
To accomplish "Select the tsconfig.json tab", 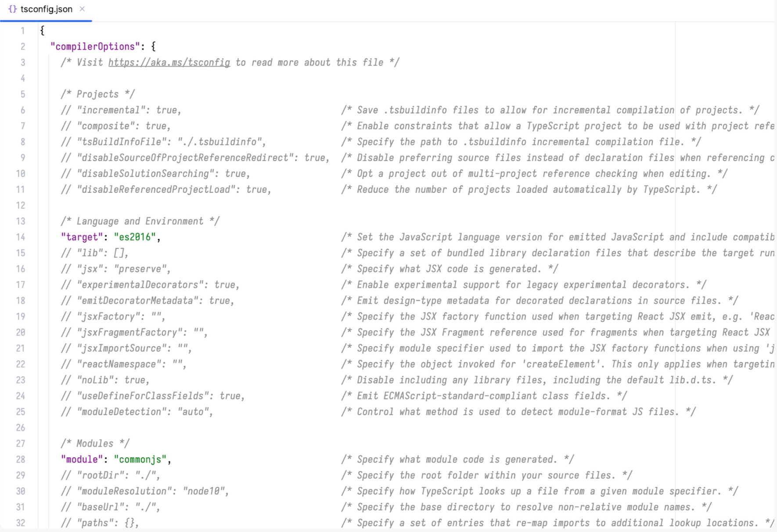I will (x=46, y=9).
